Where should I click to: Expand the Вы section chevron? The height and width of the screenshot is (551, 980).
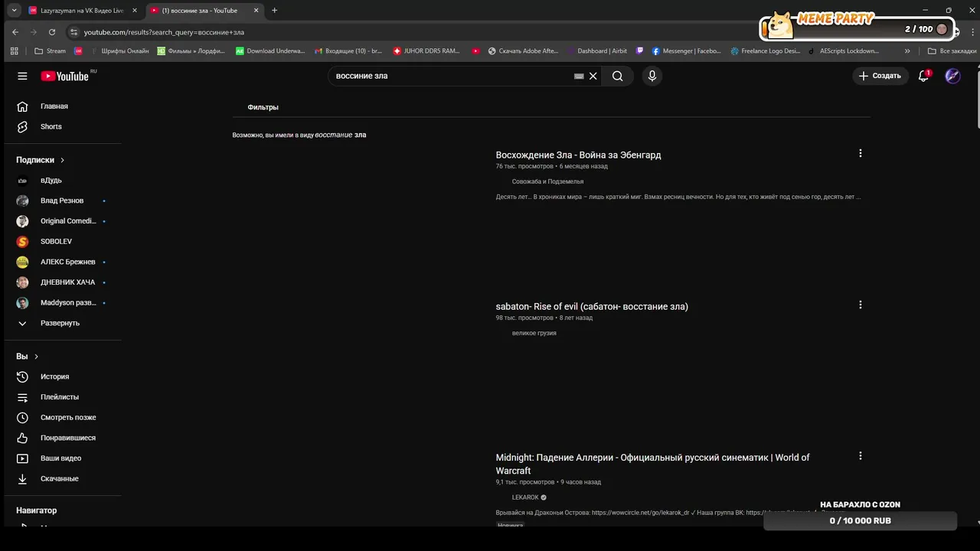click(x=36, y=357)
